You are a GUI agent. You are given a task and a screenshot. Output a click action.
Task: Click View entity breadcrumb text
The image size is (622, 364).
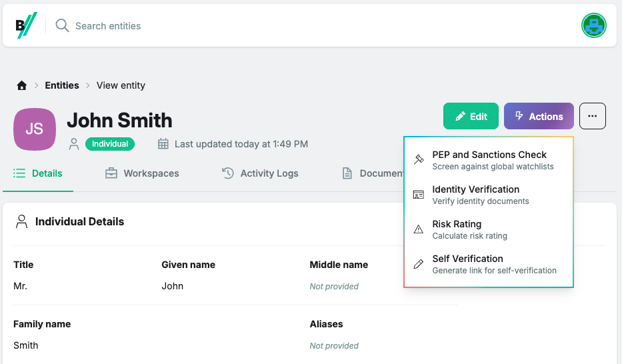coord(121,85)
